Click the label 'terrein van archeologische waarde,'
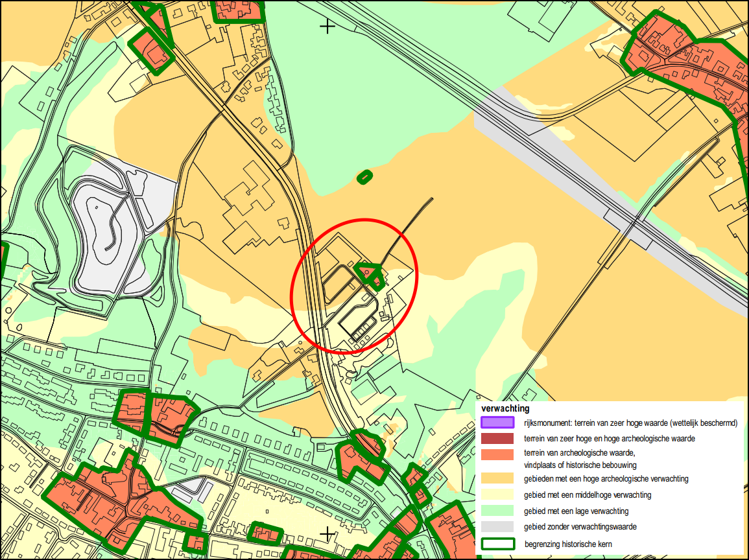This screenshot has width=749, height=560. pos(580,453)
